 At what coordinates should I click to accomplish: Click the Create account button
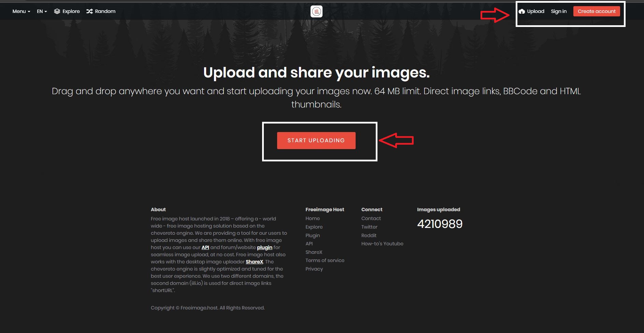pos(596,12)
